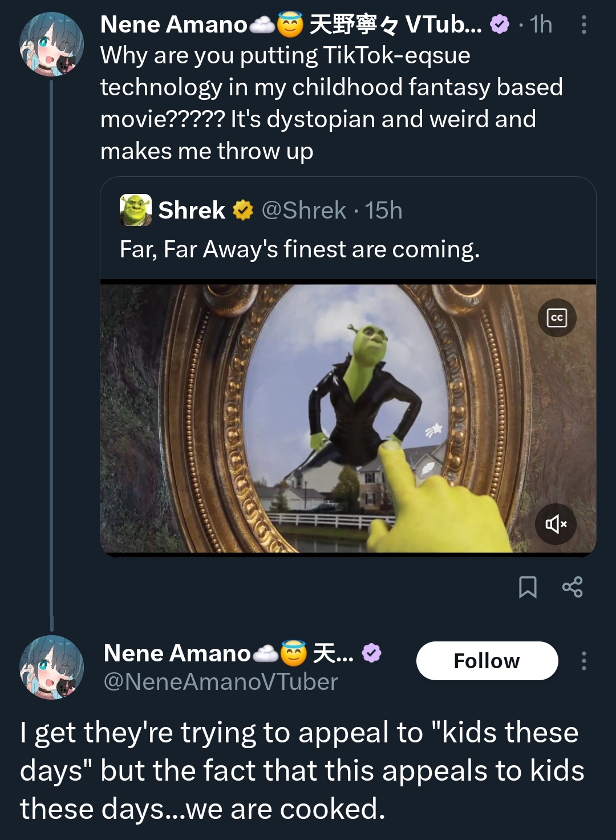Open the @Shrek handle in the quoted tweet

click(x=303, y=211)
